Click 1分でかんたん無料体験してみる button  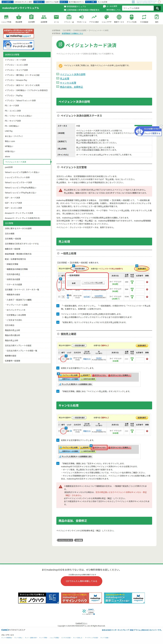pyautogui.click(x=81, y=581)
